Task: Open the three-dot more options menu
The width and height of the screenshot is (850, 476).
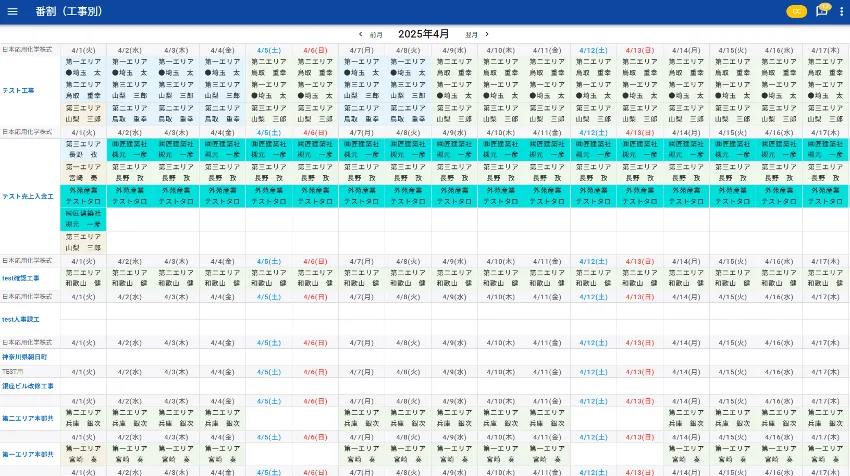Action: click(841, 11)
